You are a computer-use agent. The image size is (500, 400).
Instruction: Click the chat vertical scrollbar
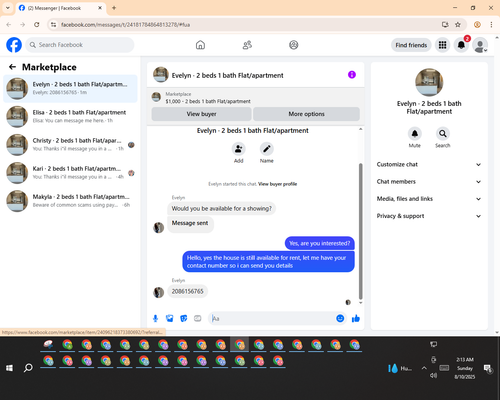tap(360, 231)
